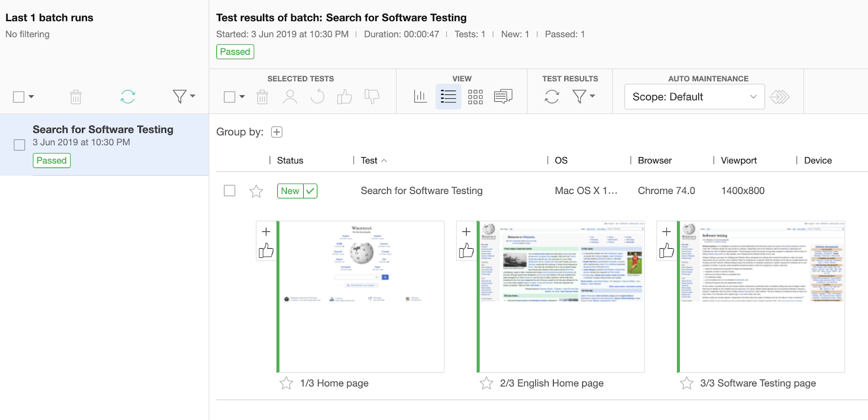Screen dimensions: 868x420
Task: Expand the Home page step plus icon
Action: point(266,232)
